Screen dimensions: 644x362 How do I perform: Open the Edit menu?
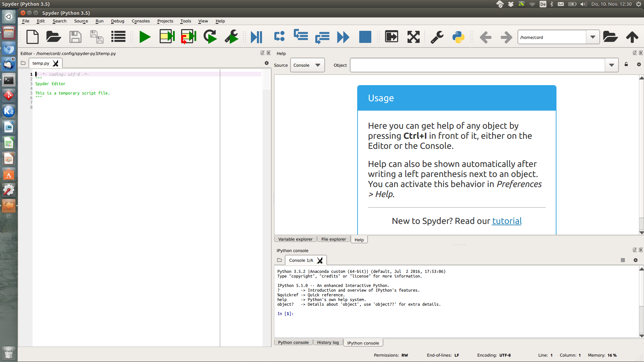point(41,21)
